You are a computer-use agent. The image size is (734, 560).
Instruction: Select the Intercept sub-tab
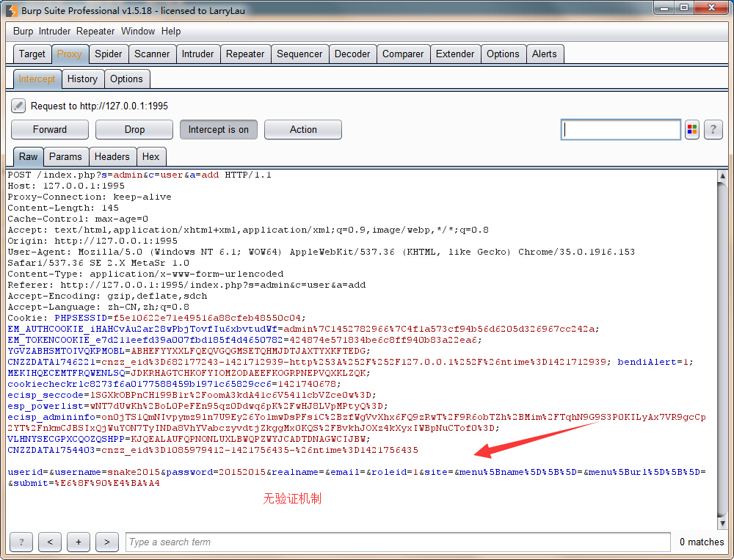coord(37,79)
